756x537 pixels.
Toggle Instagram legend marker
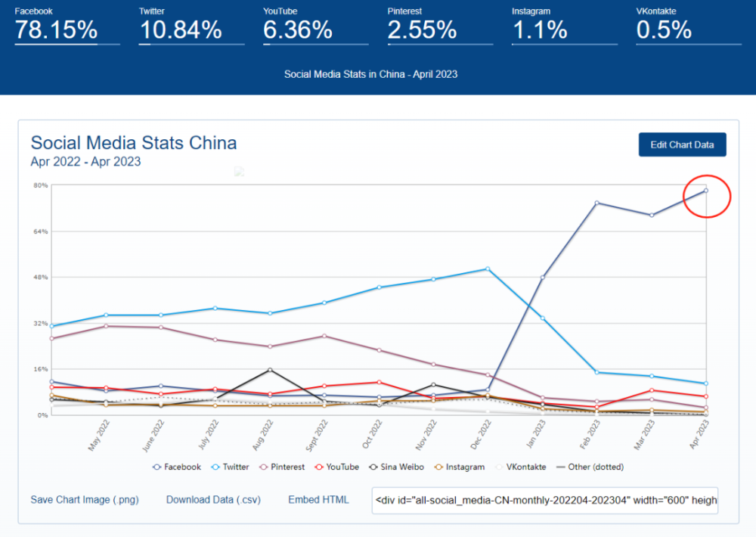pos(438,467)
